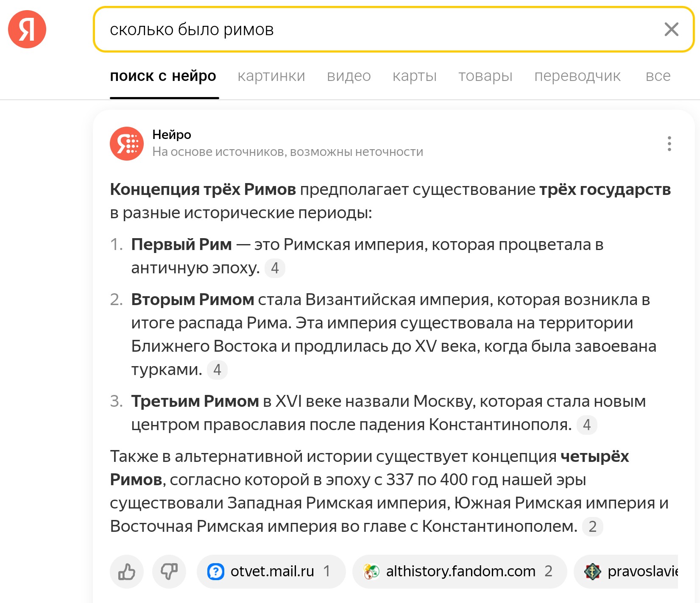Screen dimensions: 700x603
Task: Click the otvet.mail.ru question-mark favicon
Action: tap(216, 572)
